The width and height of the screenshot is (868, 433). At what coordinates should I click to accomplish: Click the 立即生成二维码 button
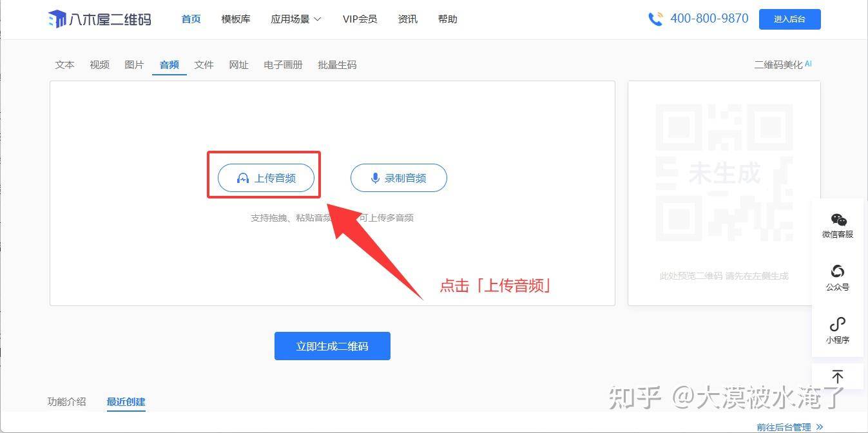point(333,346)
